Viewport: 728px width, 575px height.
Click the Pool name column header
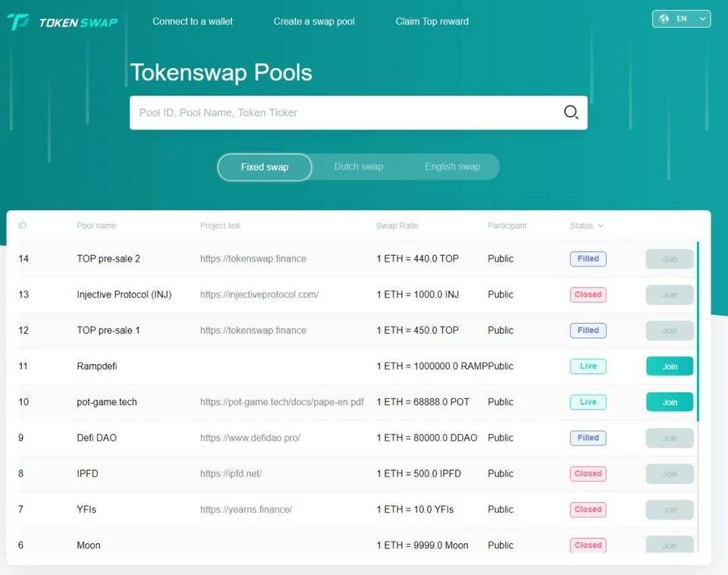point(96,226)
